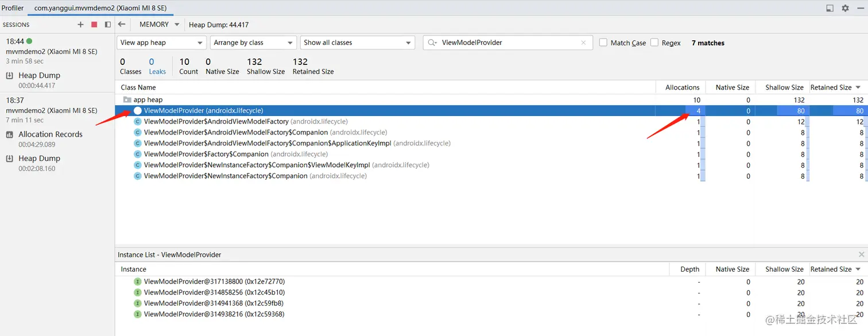Screen dimensions: 868x336
Task: Clear the ViewModelProvider search text
Action: (x=583, y=43)
